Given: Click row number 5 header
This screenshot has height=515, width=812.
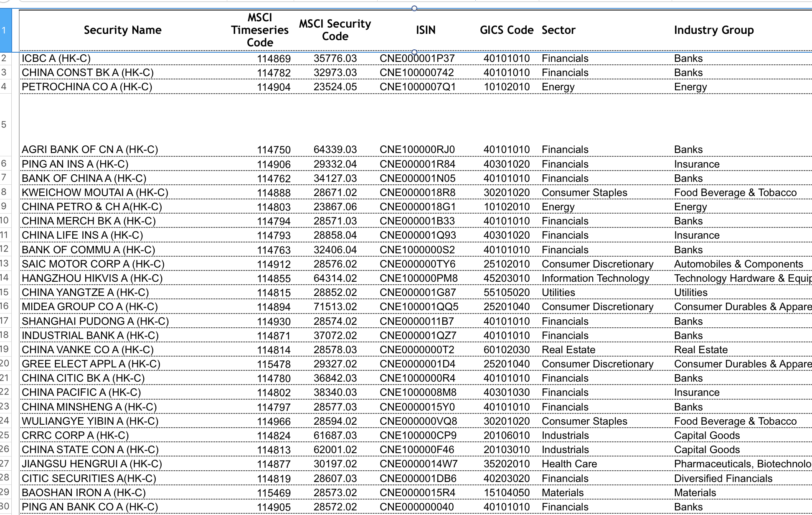Looking at the screenshot, I should point(4,125).
